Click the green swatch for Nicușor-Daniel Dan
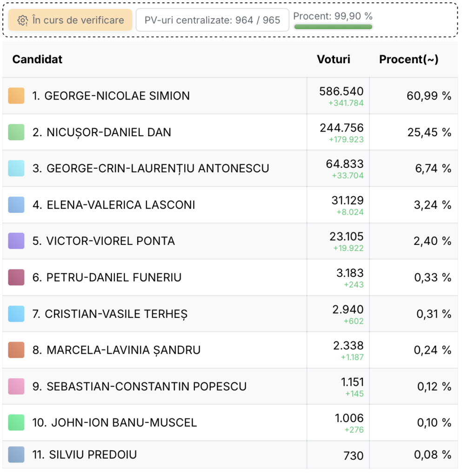Image resolution: width=462 pixels, height=476 pixels. click(x=16, y=132)
